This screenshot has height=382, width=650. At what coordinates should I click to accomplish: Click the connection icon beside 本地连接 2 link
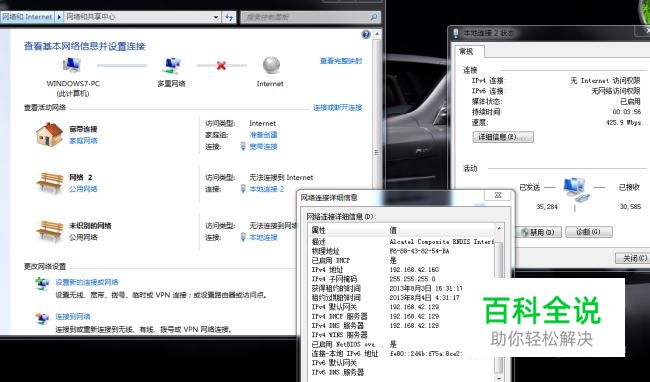click(243, 189)
